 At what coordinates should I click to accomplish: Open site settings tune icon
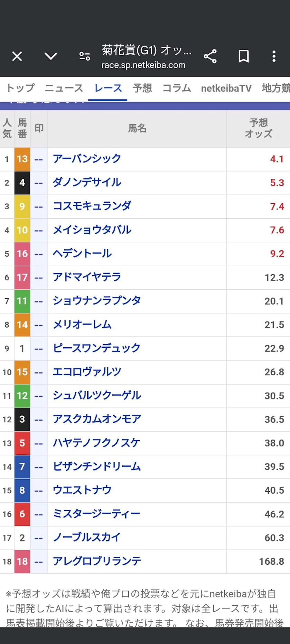click(x=85, y=56)
